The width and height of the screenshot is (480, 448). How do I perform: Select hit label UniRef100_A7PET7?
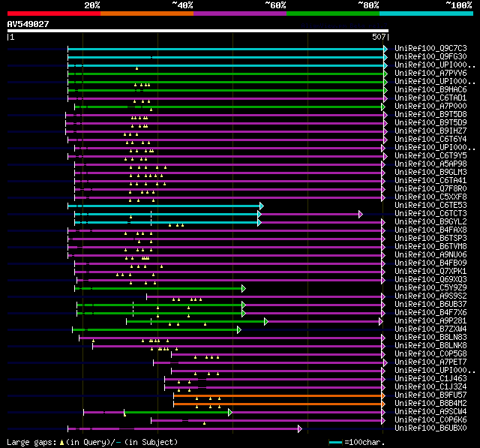point(430,362)
